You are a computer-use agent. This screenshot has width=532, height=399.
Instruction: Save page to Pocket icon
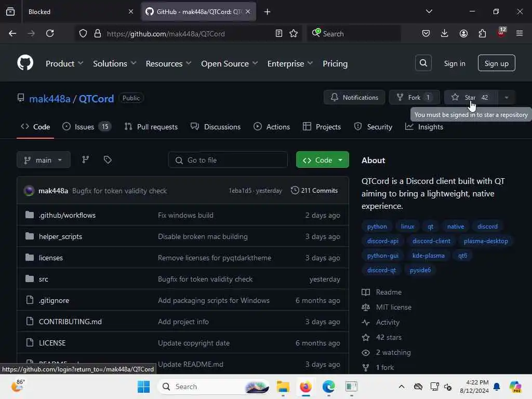(x=426, y=34)
